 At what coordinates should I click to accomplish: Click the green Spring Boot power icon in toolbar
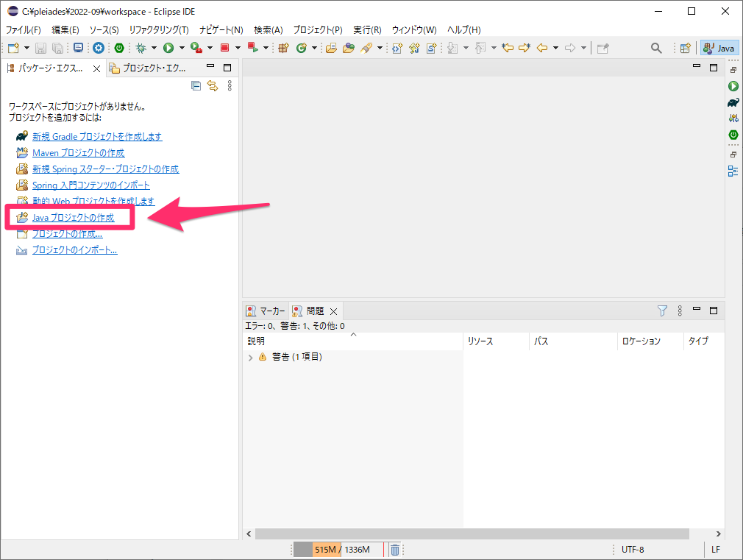click(x=119, y=48)
